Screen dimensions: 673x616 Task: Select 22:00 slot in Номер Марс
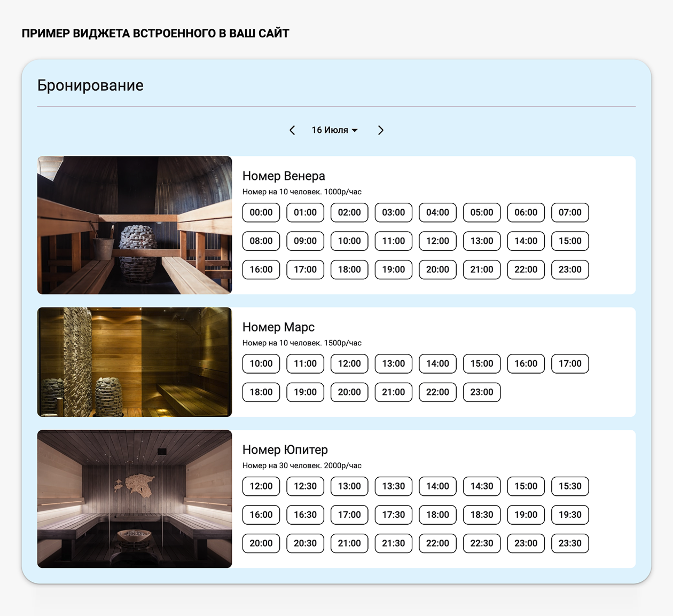pos(438,392)
